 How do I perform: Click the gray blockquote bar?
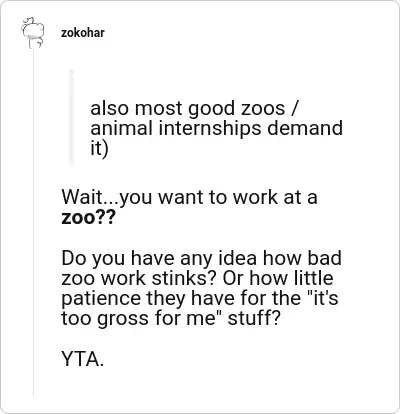pos(71,117)
